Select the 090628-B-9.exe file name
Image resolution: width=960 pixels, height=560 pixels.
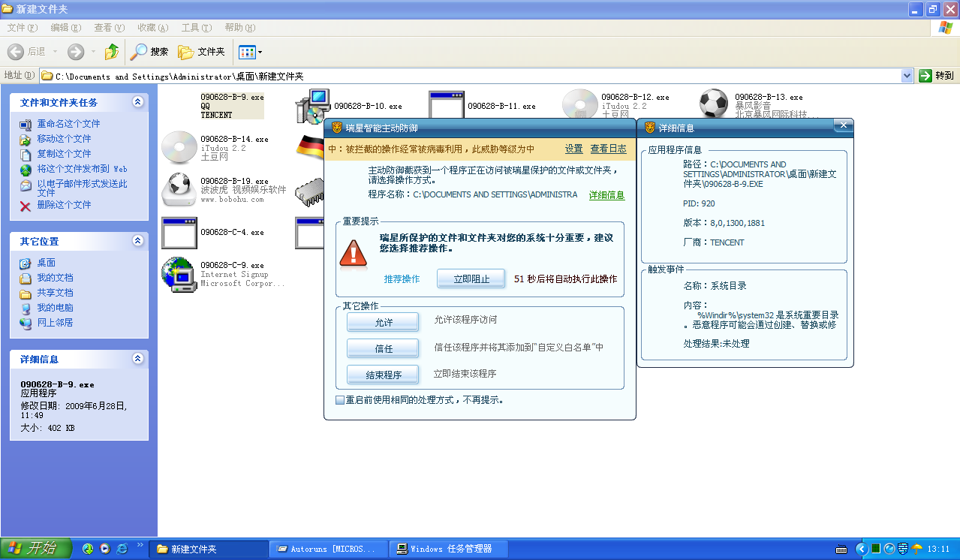(232, 97)
